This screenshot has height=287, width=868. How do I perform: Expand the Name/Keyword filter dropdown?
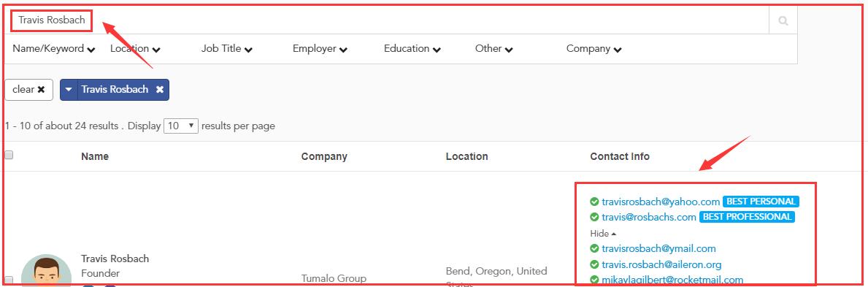[x=54, y=49]
